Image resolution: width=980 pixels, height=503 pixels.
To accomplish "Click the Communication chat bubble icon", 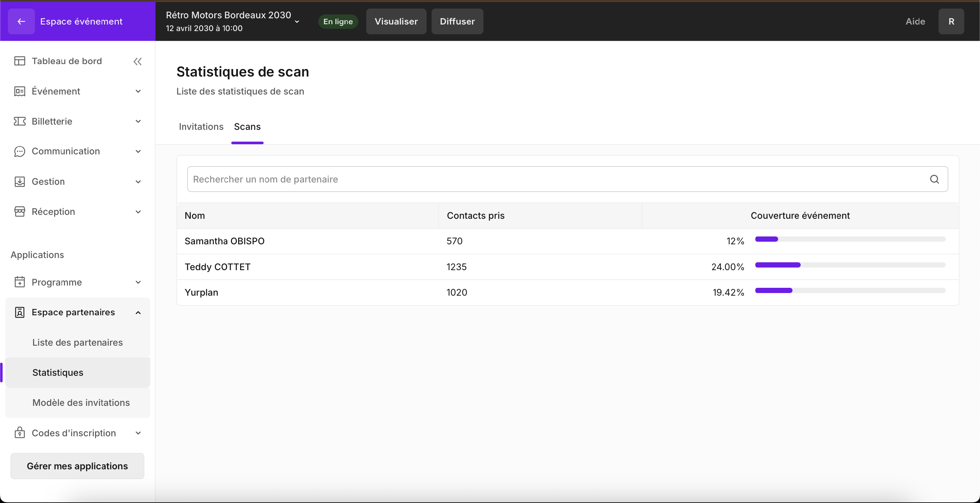I will click(19, 151).
